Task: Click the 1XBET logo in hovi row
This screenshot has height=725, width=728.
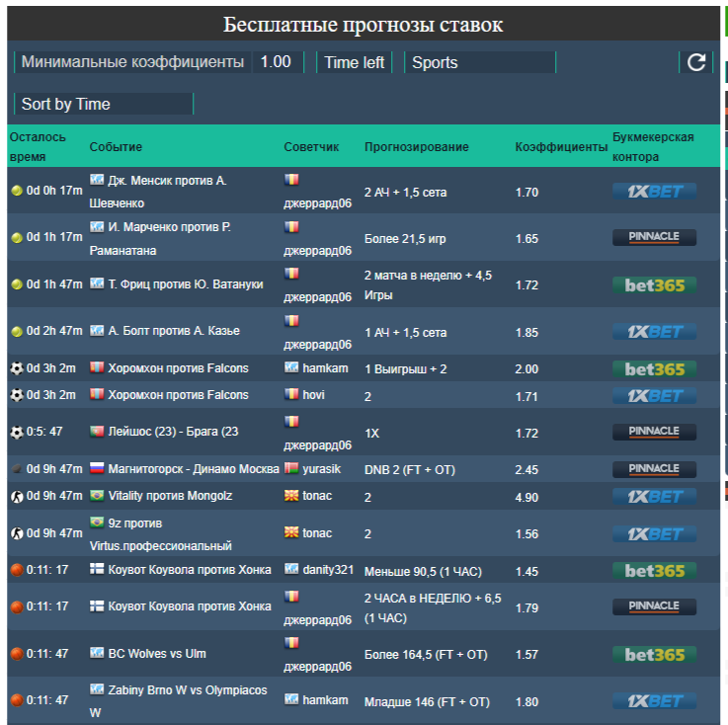Action: (x=654, y=396)
